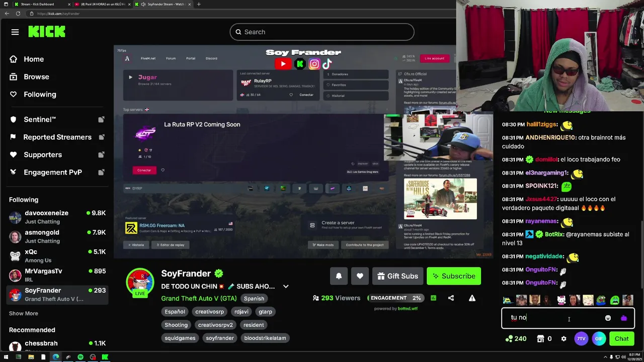Share the stream via the share icon
Viewport: 644px width, 362px height.
[x=451, y=298]
